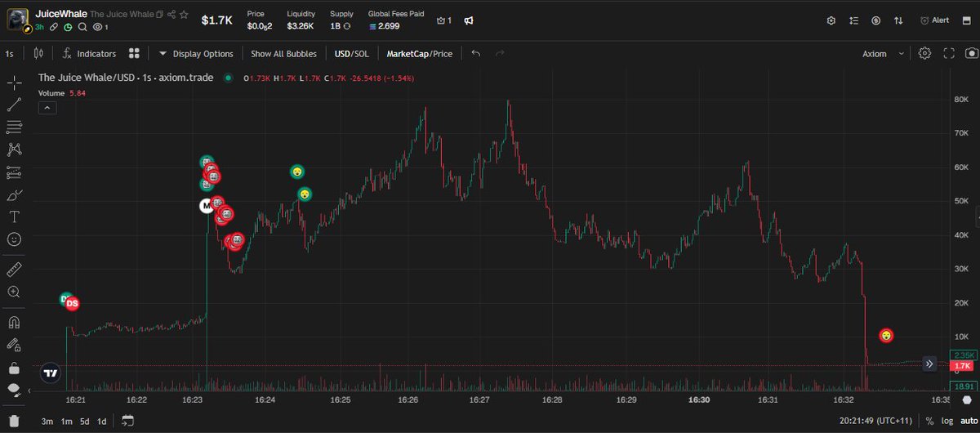Open Indicators dialog
This screenshot has width=980, height=433.
[x=88, y=53]
